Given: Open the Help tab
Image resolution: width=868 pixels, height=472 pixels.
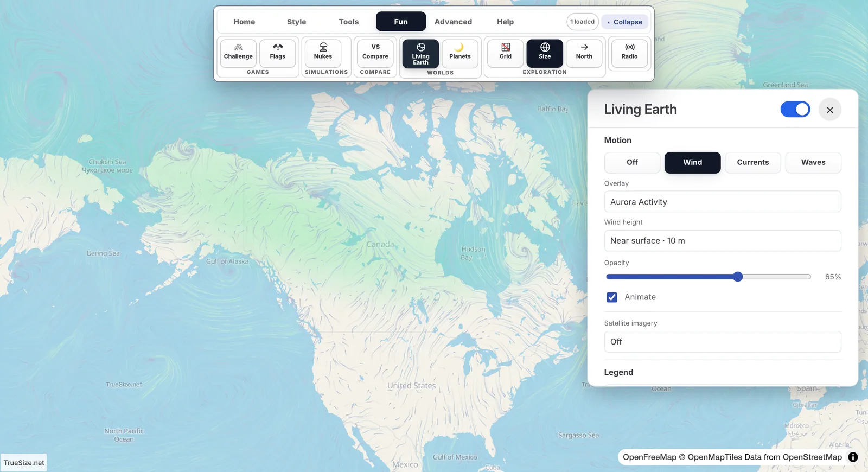Looking at the screenshot, I should 505,22.
